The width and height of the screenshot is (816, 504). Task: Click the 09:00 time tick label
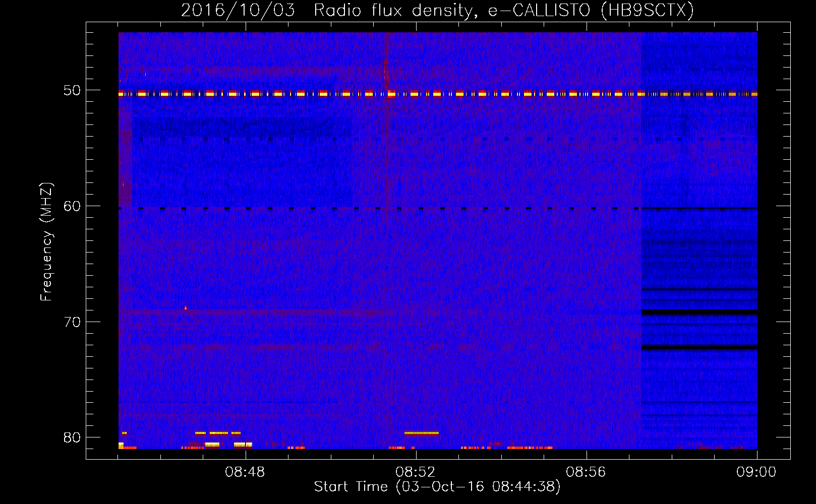[756, 472]
